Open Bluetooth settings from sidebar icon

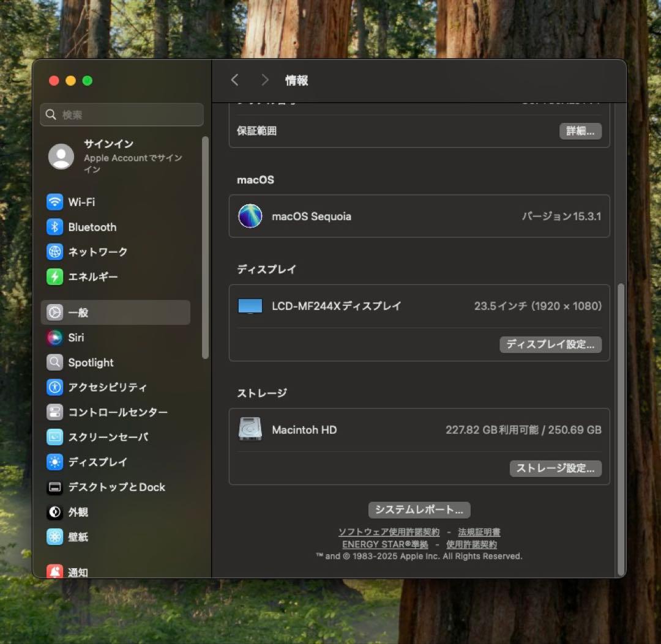(55, 227)
